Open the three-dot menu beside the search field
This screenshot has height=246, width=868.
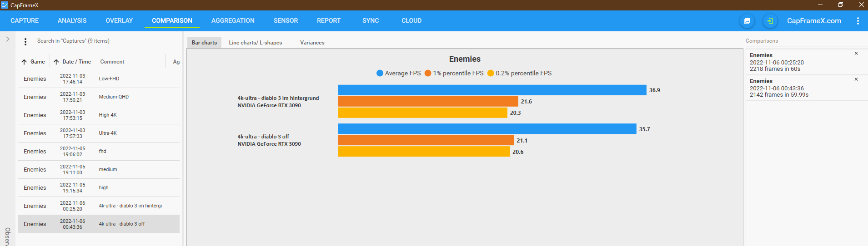25,42
